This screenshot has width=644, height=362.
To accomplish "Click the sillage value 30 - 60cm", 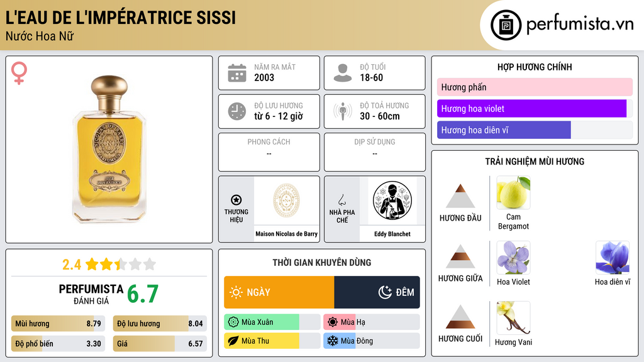I will pyautogui.click(x=380, y=116).
